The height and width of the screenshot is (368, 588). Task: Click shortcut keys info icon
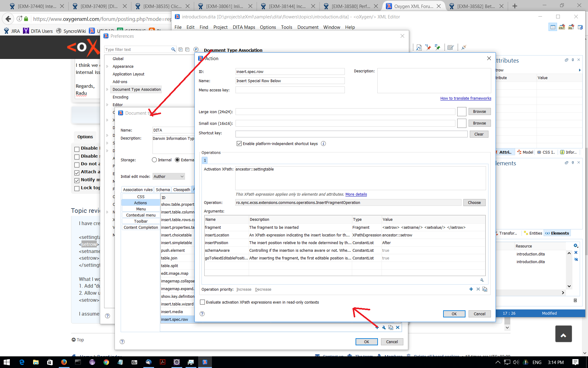[x=323, y=144]
